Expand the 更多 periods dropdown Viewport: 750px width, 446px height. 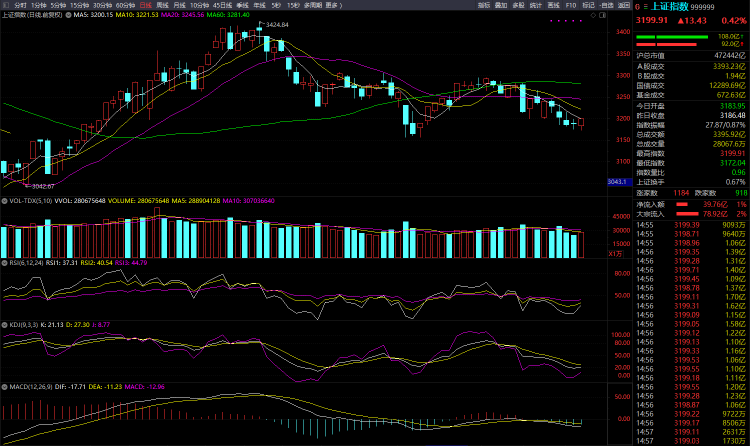(x=339, y=5)
